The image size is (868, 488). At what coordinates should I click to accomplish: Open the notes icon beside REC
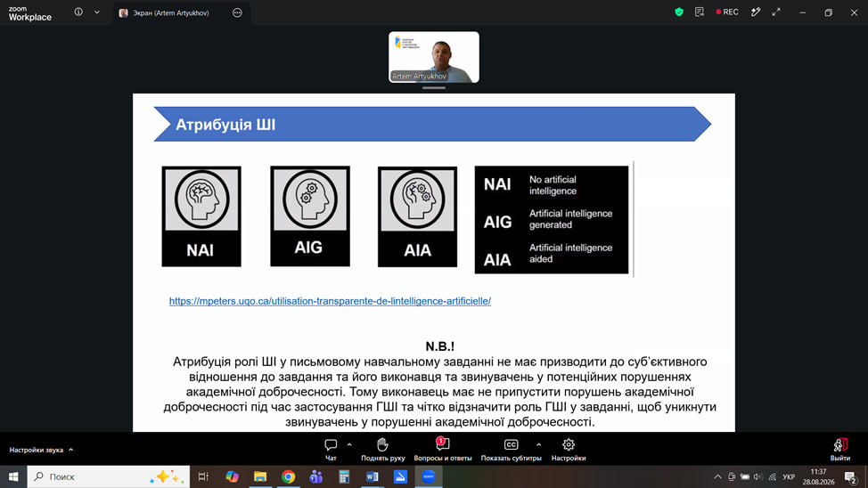point(700,12)
